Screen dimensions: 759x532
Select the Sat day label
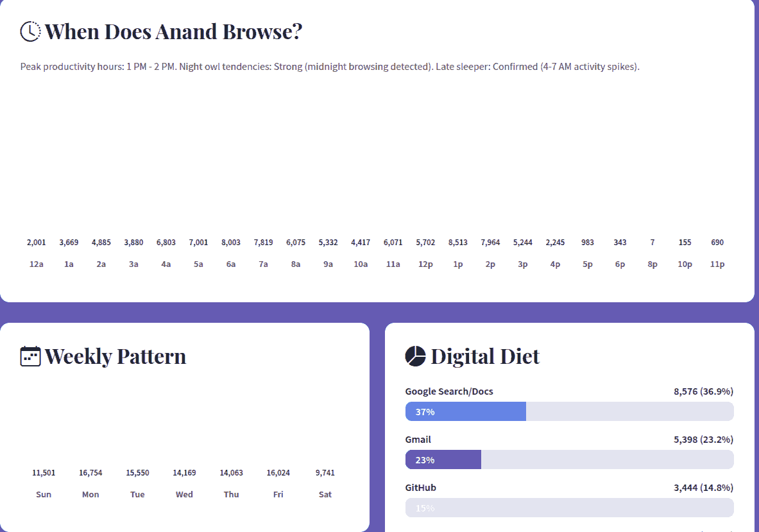[x=325, y=494]
